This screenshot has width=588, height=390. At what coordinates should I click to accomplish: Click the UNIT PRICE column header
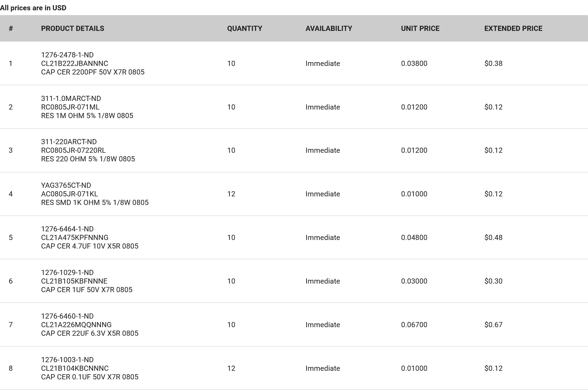click(x=420, y=28)
